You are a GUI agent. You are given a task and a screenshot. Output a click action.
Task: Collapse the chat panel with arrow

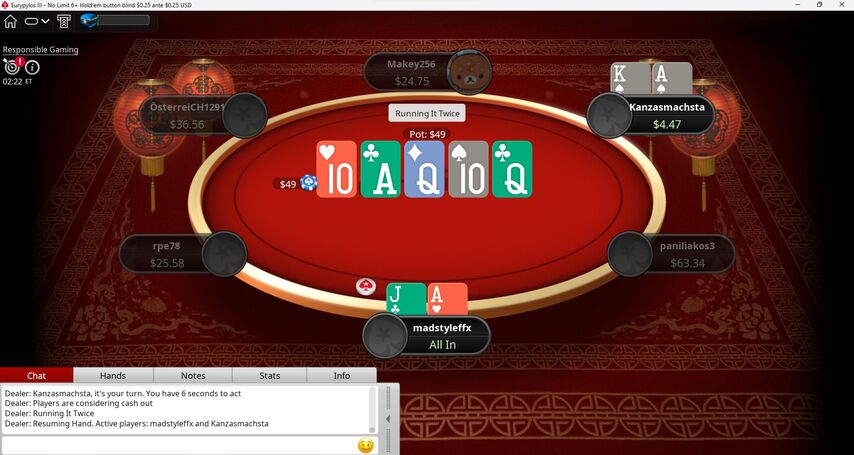click(388, 418)
